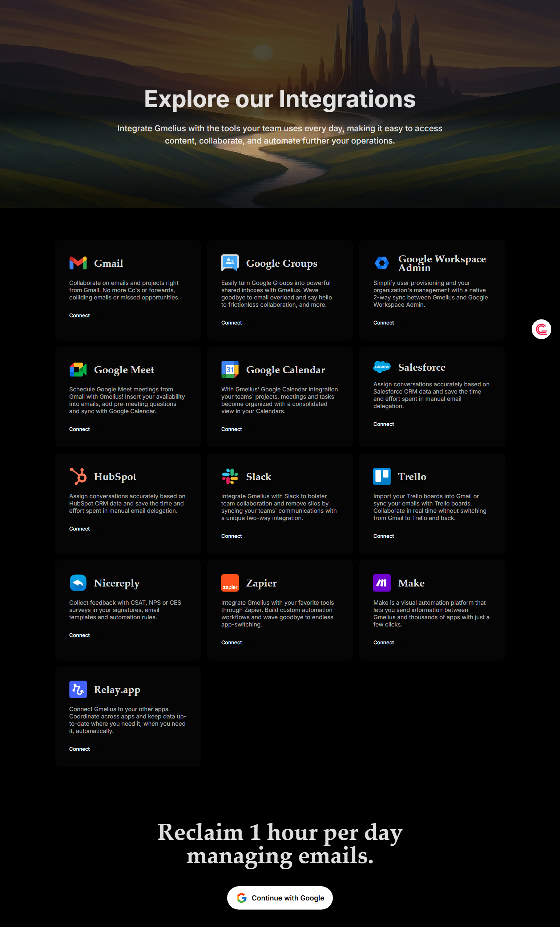Connect the Nicereply integration
Image resolution: width=560 pixels, height=927 pixels.
(x=80, y=635)
